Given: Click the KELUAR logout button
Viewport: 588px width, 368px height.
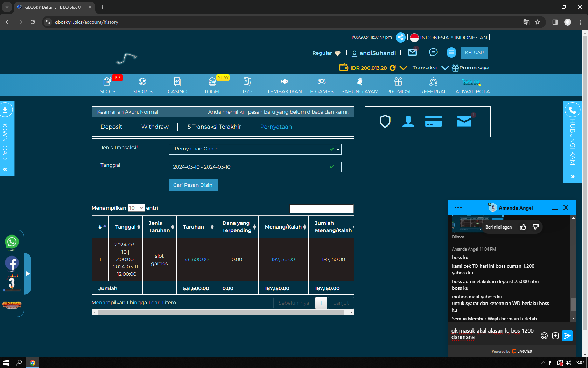Looking at the screenshot, I should point(474,53).
